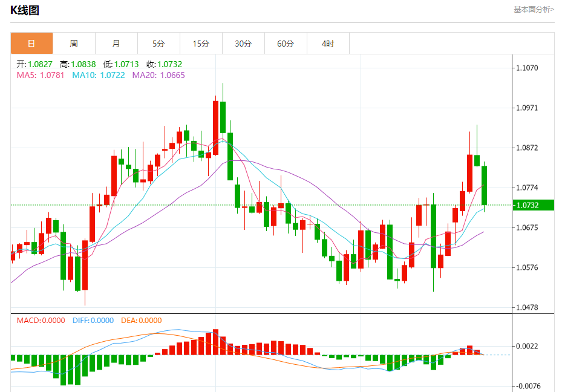The height and width of the screenshot is (392, 562).
Task: Click the 收:1.0732 close value
Action: 164,64
